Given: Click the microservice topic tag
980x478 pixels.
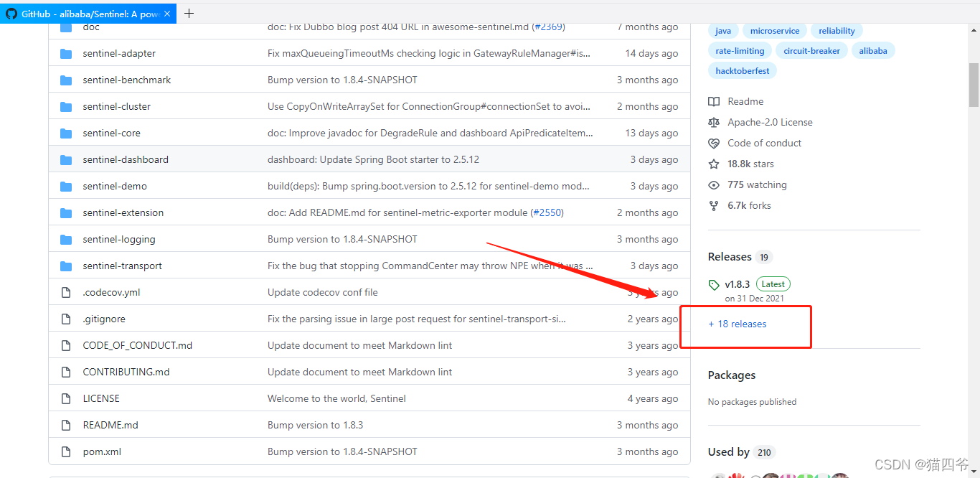Looking at the screenshot, I should [775, 31].
